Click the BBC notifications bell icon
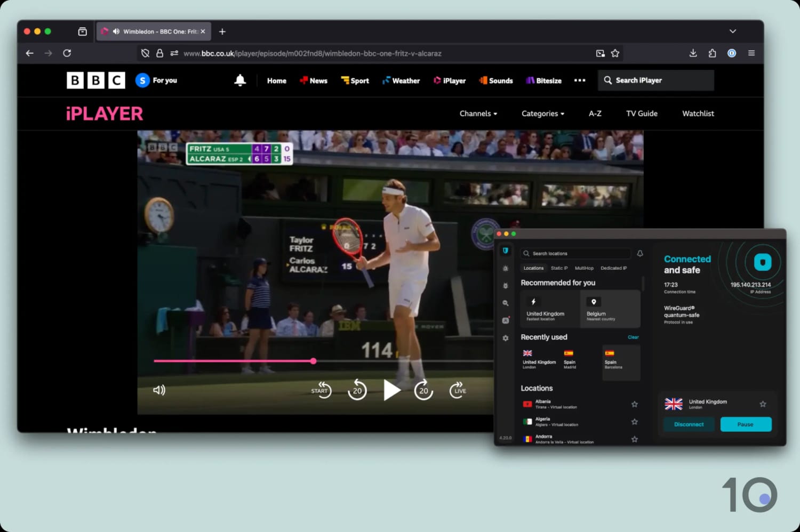 point(240,80)
